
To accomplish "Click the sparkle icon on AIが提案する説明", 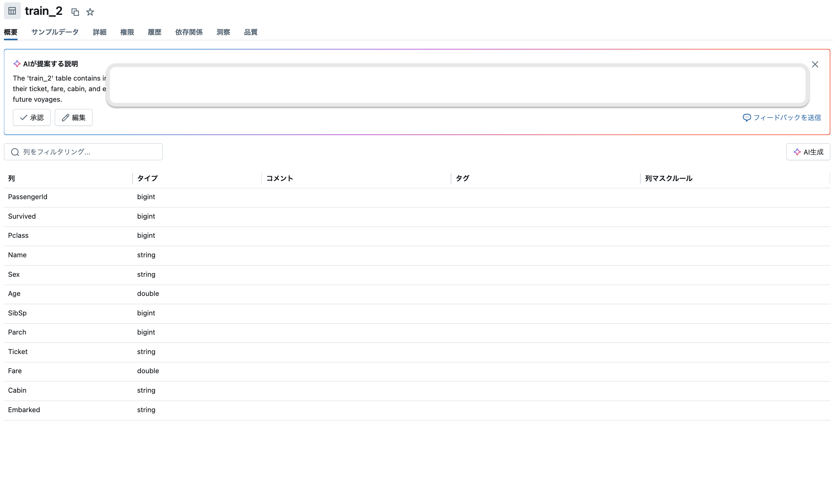I will click(x=17, y=63).
